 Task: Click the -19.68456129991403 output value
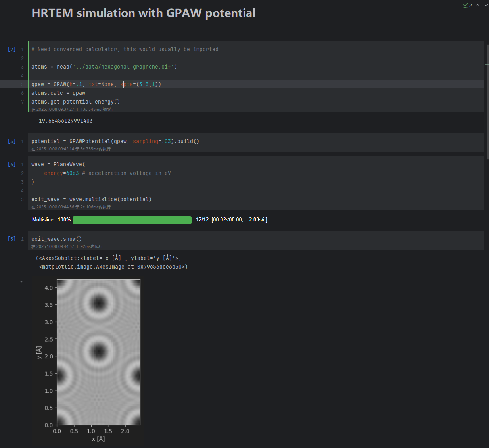pos(64,121)
